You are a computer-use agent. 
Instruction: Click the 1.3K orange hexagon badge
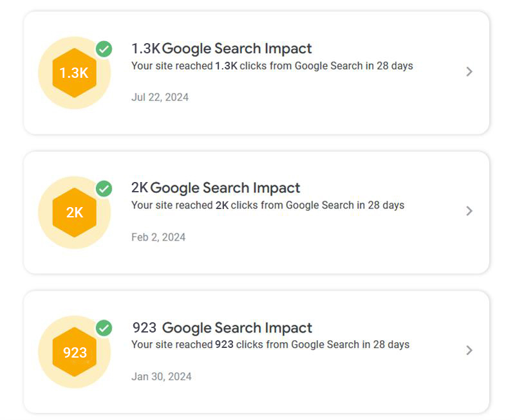tap(74, 73)
